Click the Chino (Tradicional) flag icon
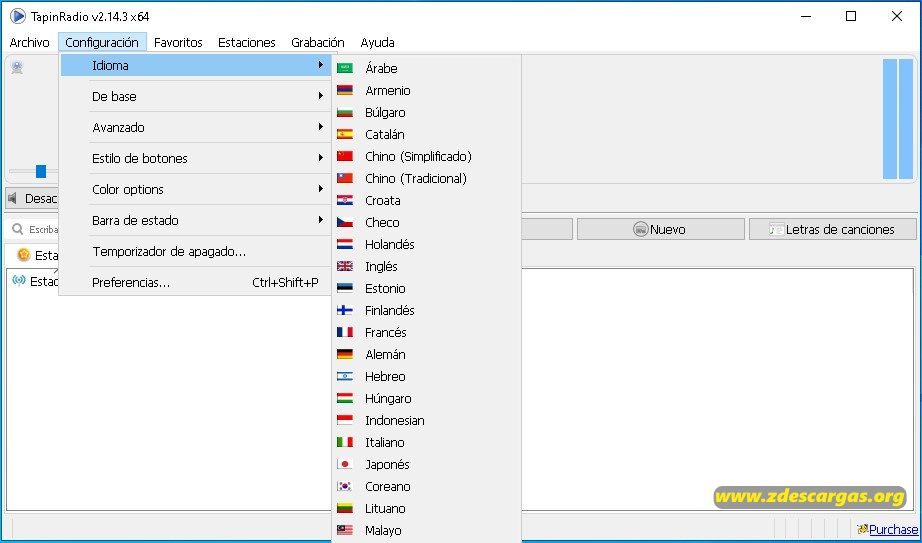Image resolution: width=922 pixels, height=543 pixels. coord(345,178)
